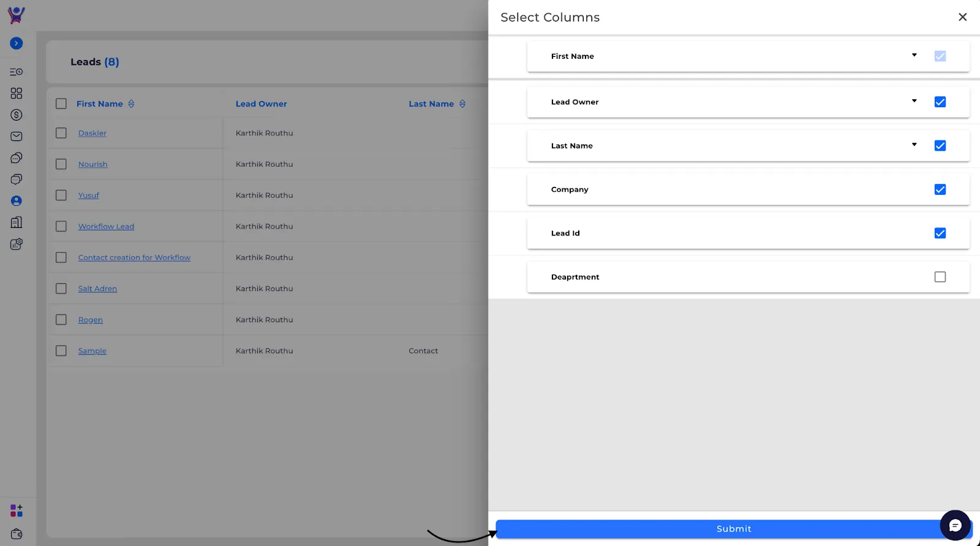Uncheck the Last Name column checkbox
Viewport: 980px width, 546px height.
tap(940, 146)
